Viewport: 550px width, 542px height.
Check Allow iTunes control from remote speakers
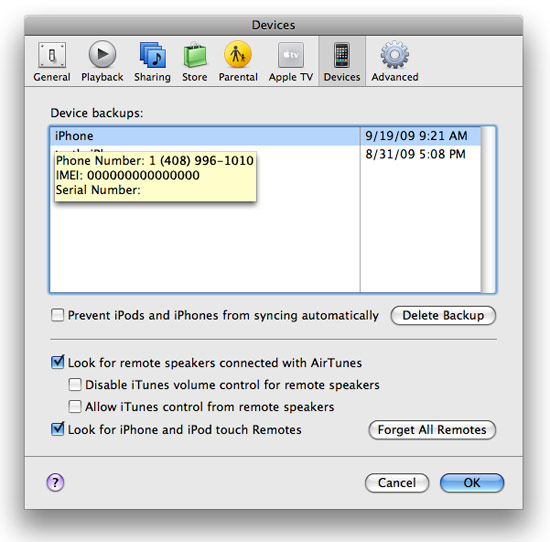[75, 407]
